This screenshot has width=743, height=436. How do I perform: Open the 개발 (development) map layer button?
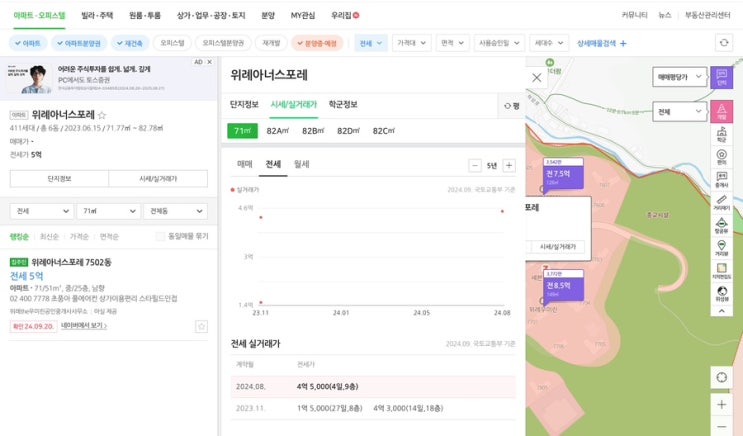tap(721, 111)
